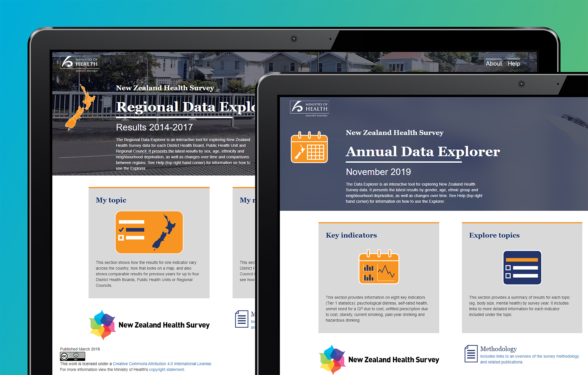Click the Explore topics list icon
The width and height of the screenshot is (588, 375).
click(522, 268)
